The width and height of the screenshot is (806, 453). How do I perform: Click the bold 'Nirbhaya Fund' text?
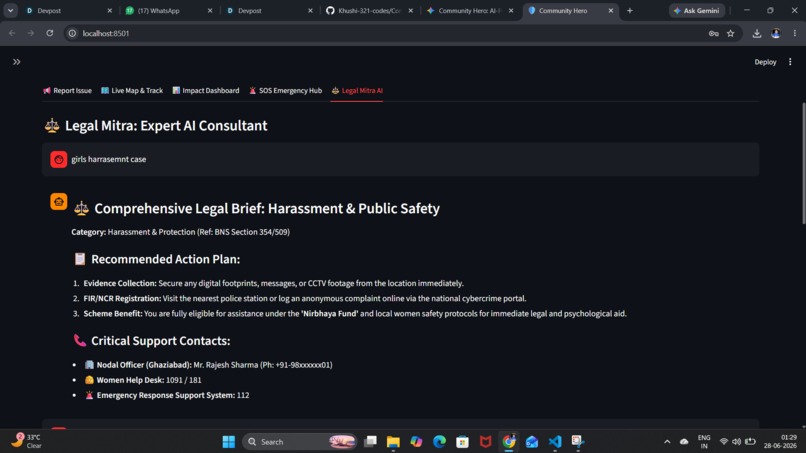[x=329, y=313]
